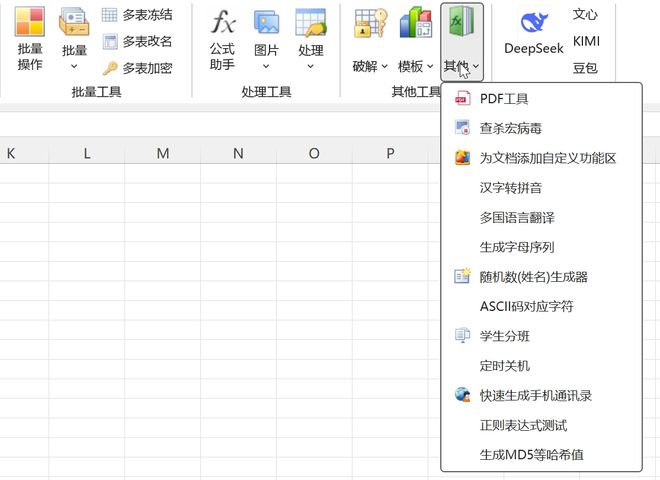Click the 学生分班 icon
The width and height of the screenshot is (660, 480).
coord(463,336)
